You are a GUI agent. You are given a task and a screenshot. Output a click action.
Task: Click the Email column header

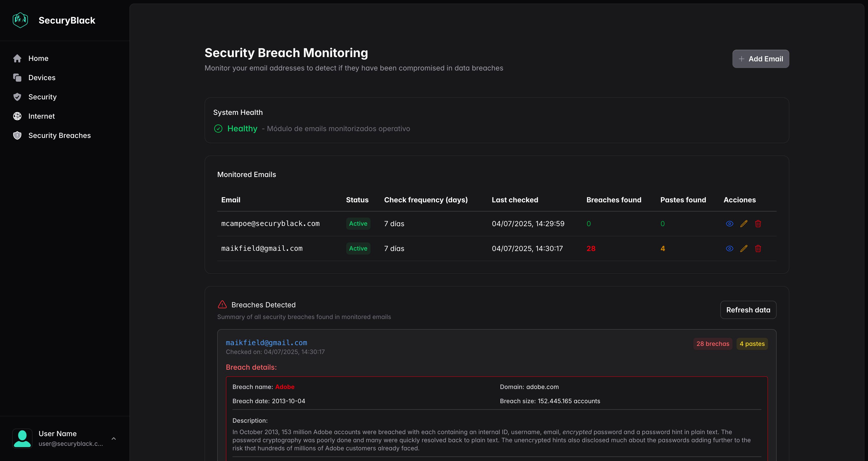click(230, 200)
